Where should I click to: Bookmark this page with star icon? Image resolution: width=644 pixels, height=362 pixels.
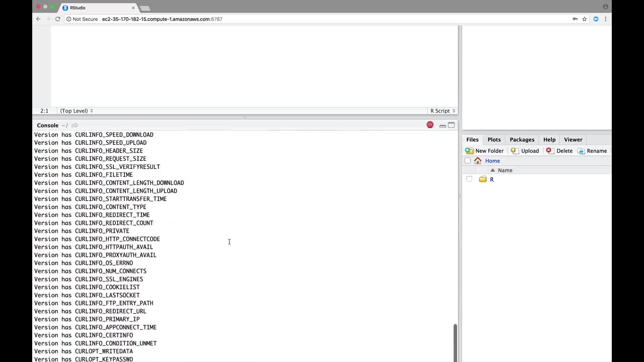(585, 19)
